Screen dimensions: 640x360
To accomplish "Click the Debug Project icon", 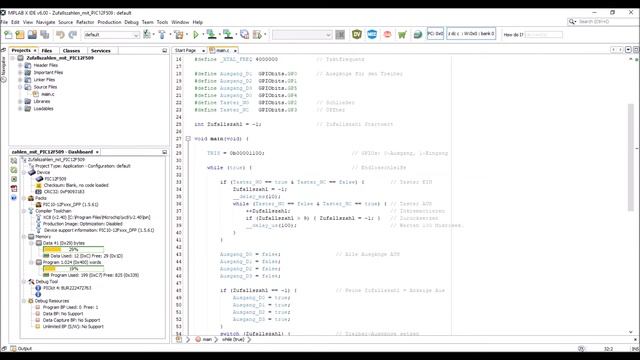I will [257, 35].
